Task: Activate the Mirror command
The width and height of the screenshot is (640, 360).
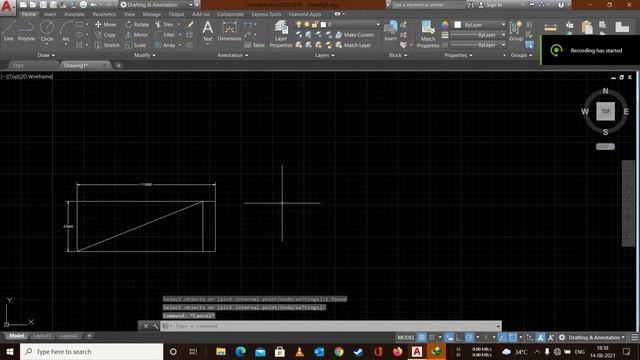Action: click(136, 35)
